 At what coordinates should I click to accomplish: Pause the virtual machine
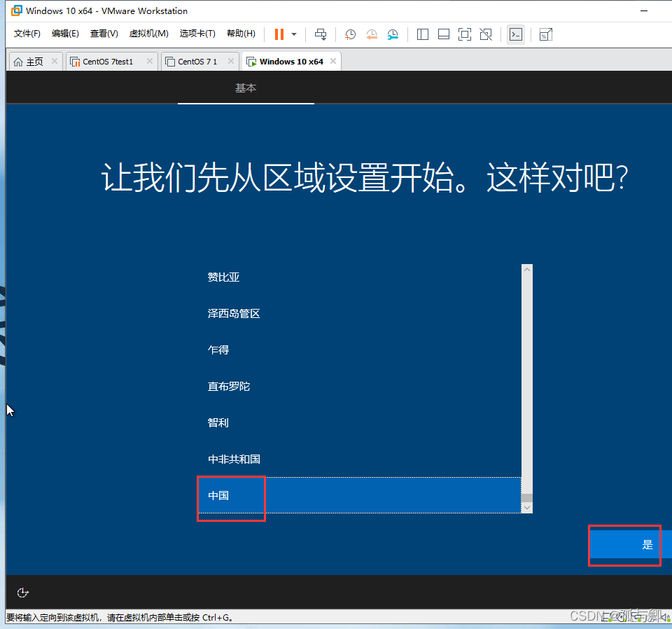tap(279, 34)
